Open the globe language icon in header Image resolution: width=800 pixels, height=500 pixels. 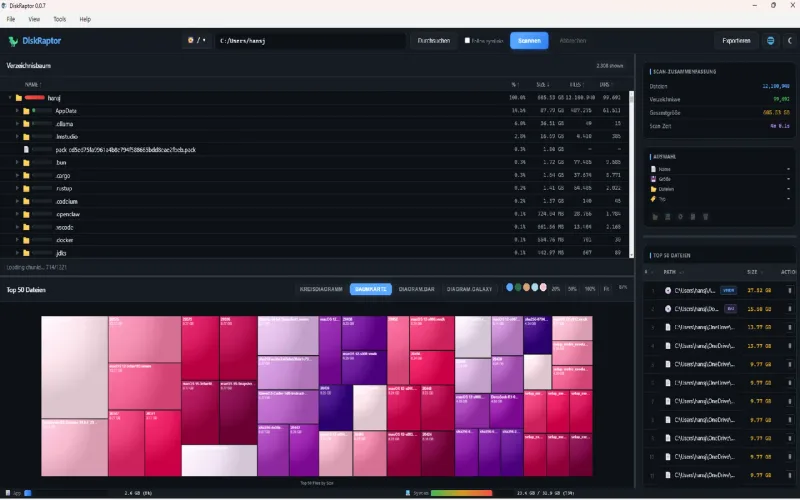(x=770, y=41)
